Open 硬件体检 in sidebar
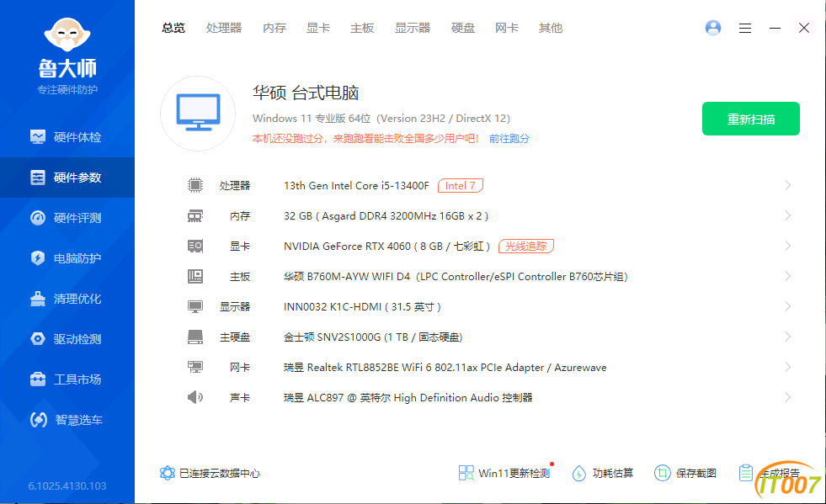 [67, 137]
